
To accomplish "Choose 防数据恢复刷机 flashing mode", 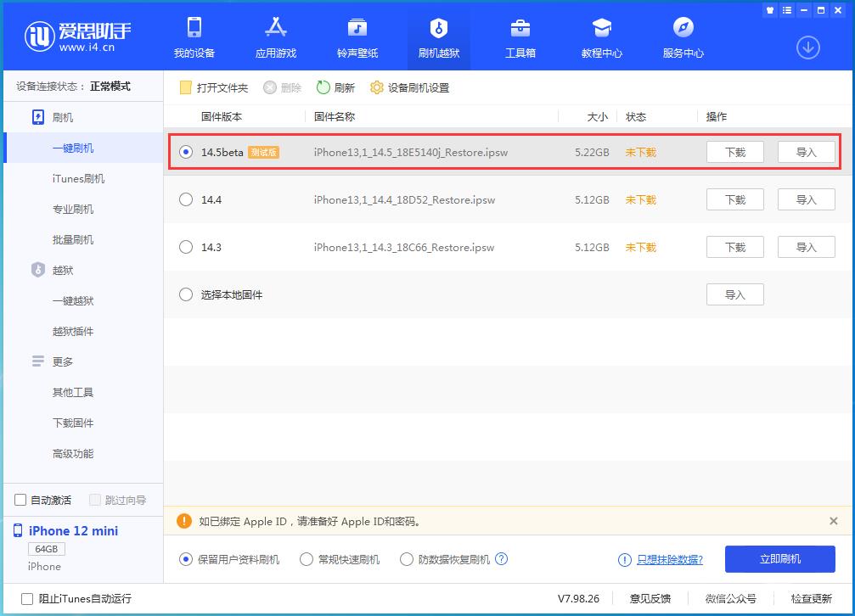I will 407,559.
